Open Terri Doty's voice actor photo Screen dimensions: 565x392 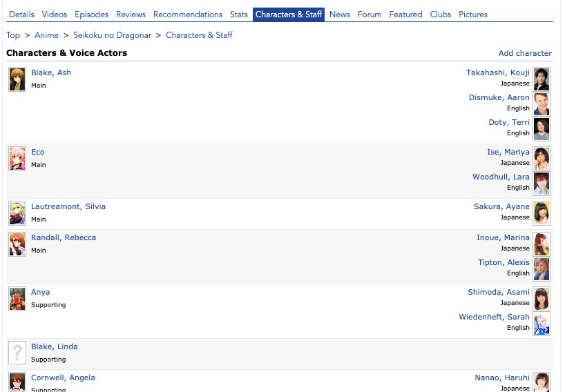(542, 129)
